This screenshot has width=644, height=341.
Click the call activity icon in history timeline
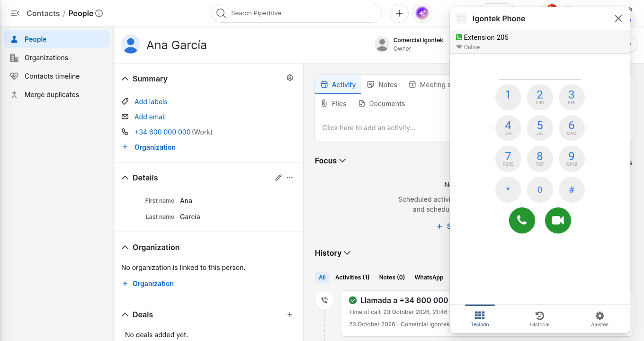(x=324, y=300)
